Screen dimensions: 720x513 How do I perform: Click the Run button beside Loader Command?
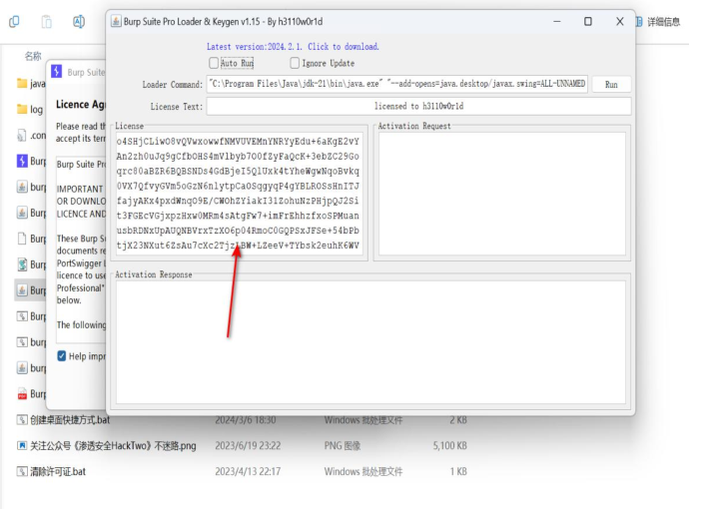tap(611, 85)
